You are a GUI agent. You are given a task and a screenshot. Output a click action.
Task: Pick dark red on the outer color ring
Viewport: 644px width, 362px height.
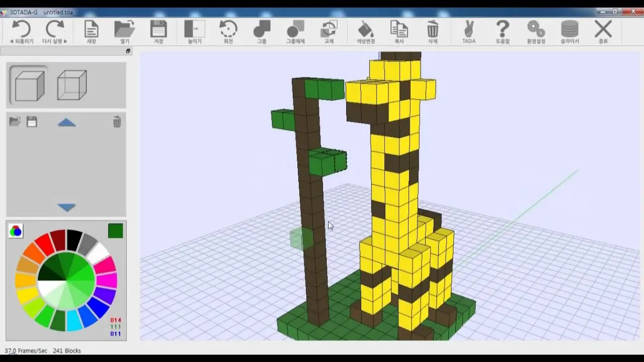[x=59, y=240]
